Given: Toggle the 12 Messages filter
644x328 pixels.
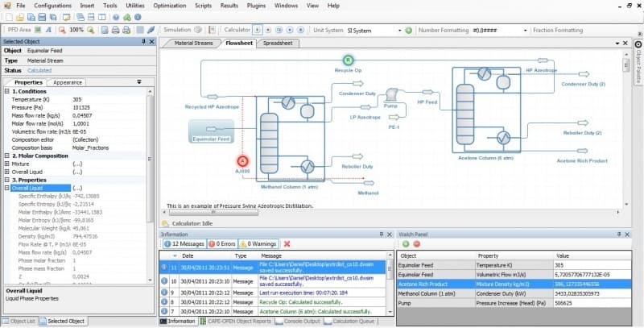Looking at the screenshot, I should pyautogui.click(x=183, y=243).
